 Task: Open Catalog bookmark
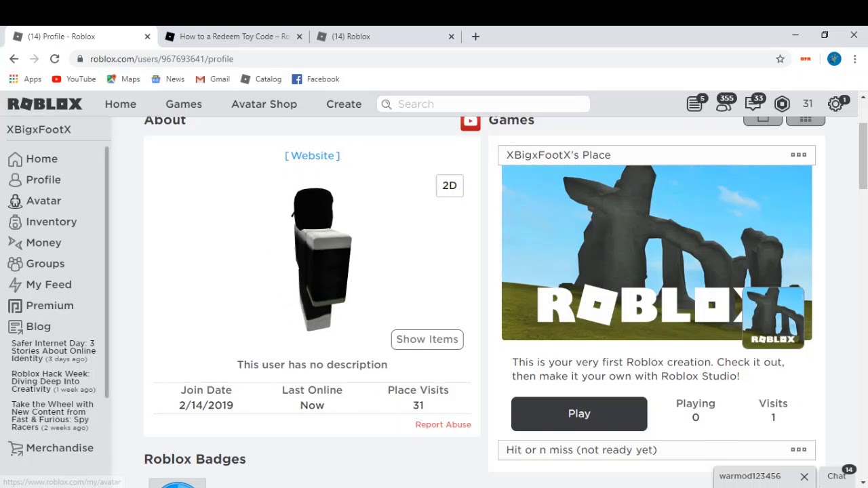click(x=261, y=79)
